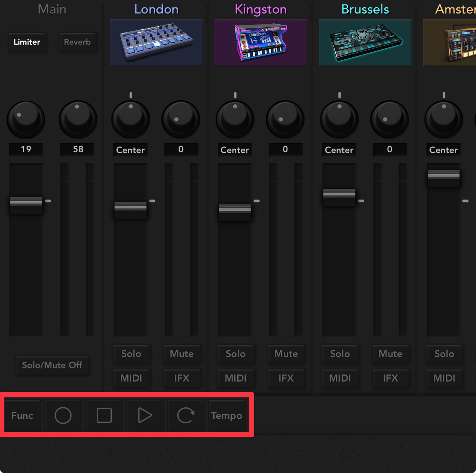Open IFX for the Brussels channel
476x473 pixels.
click(390, 378)
